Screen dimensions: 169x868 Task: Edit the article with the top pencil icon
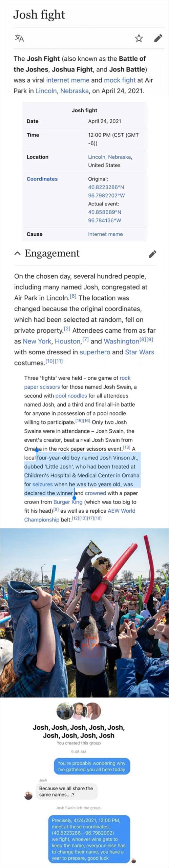[158, 38]
